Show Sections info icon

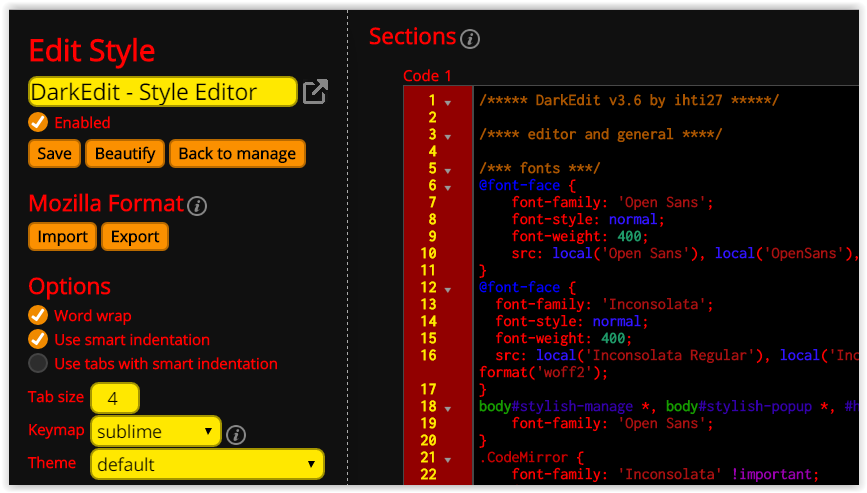pyautogui.click(x=470, y=39)
